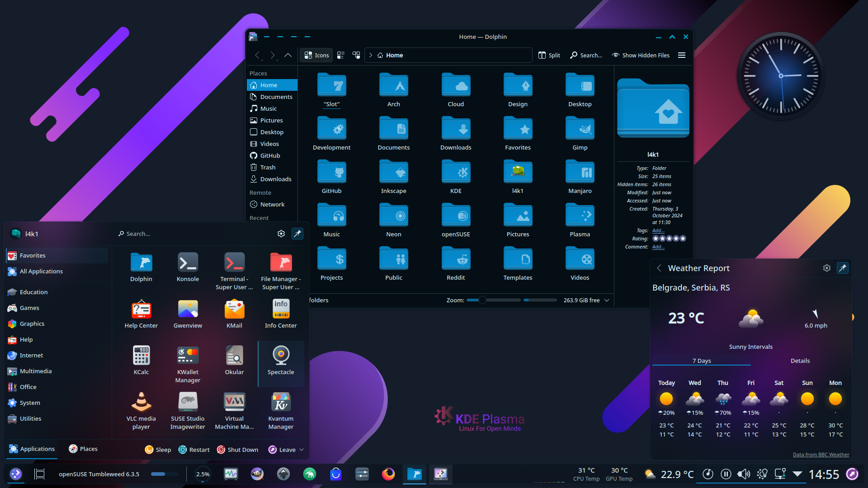Open the Inkscape folder

(x=393, y=177)
